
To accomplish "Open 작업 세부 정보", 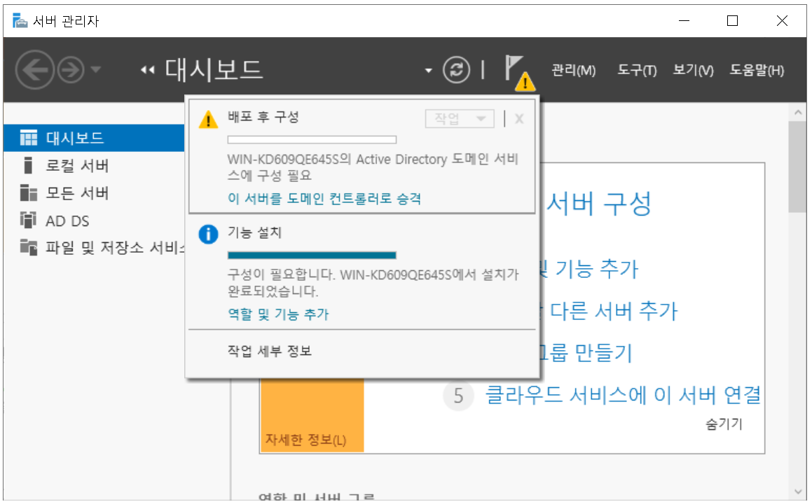I will [x=269, y=351].
